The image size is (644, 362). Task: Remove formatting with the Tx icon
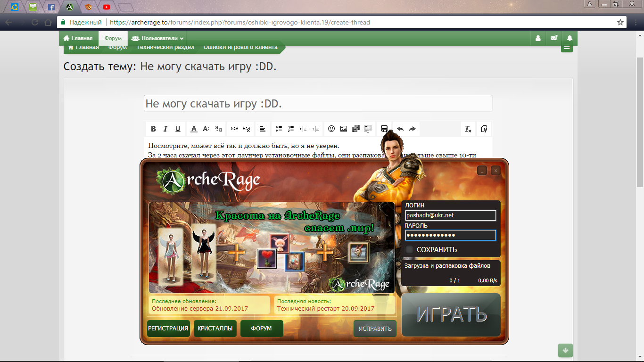(x=468, y=129)
